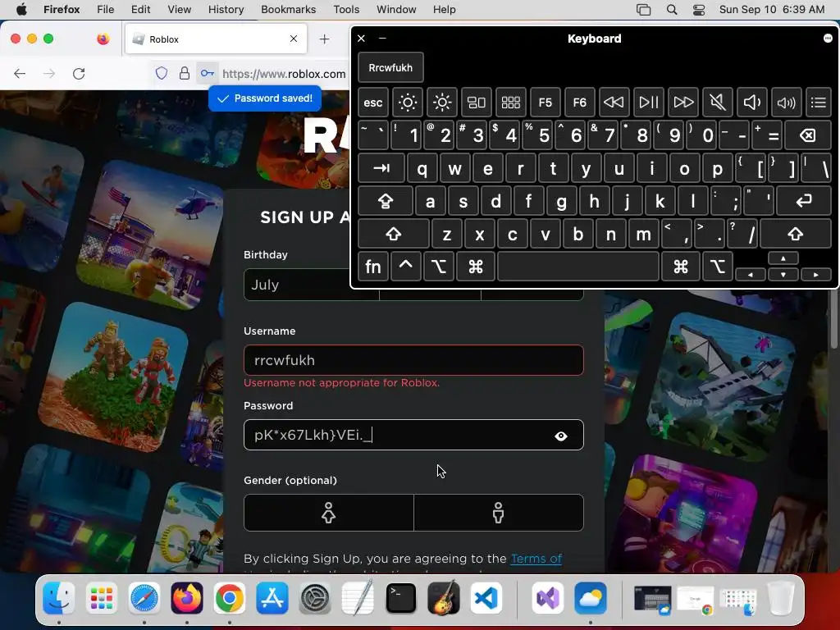
Task: Open the Help menu
Action: pos(444,9)
